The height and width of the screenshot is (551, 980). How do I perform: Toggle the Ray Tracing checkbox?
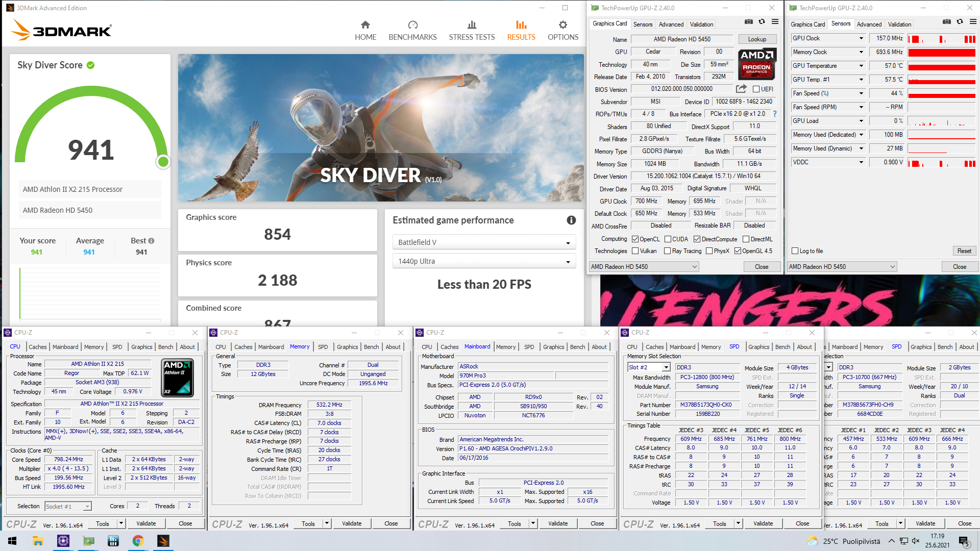coord(667,251)
